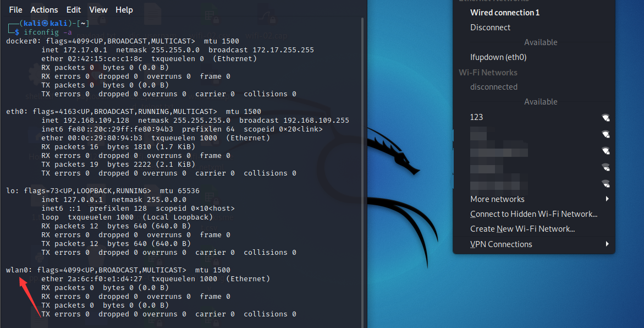Open the View menu in terminal

(x=98, y=9)
